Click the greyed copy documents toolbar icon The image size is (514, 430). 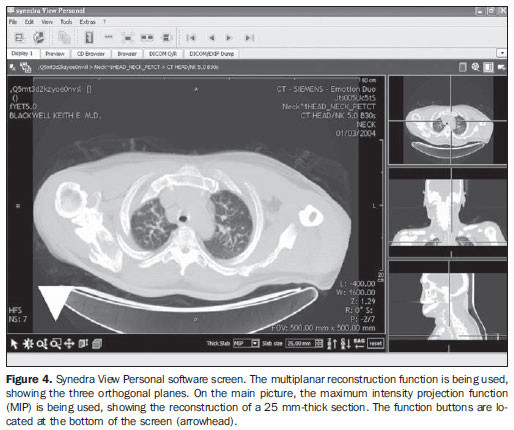pyautogui.click(x=64, y=38)
